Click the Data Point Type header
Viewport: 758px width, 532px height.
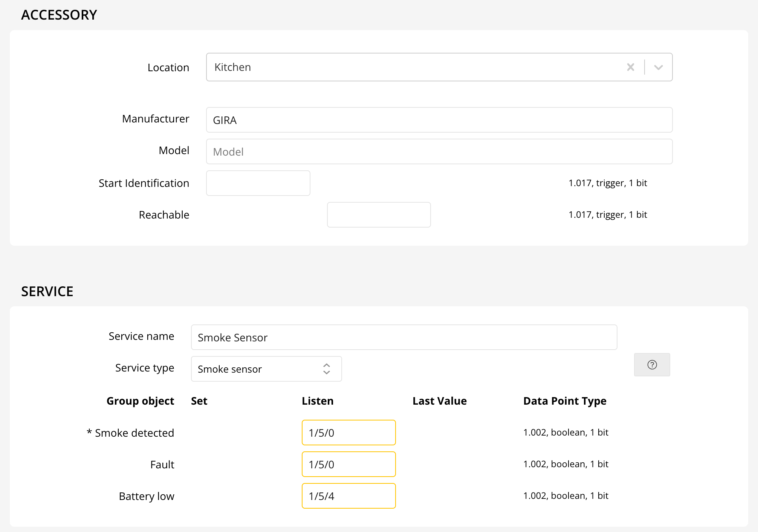pos(564,401)
